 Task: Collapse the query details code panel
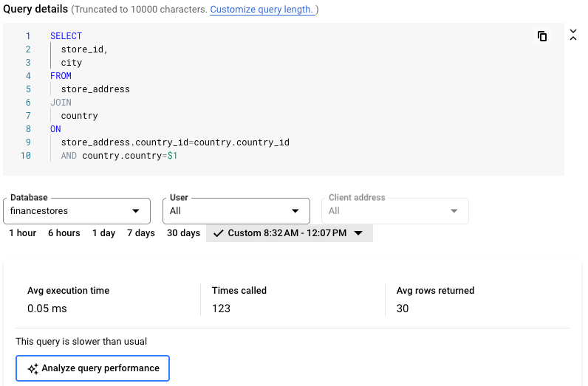(x=572, y=35)
